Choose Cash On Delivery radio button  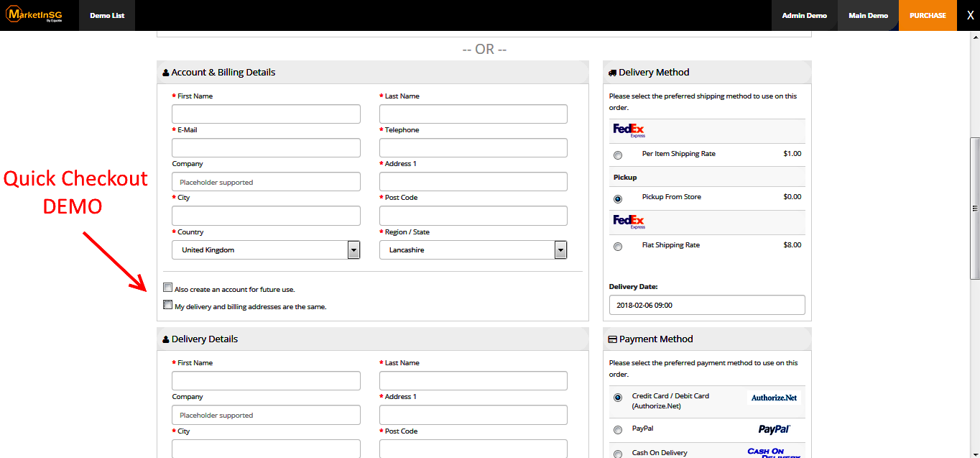tap(618, 454)
